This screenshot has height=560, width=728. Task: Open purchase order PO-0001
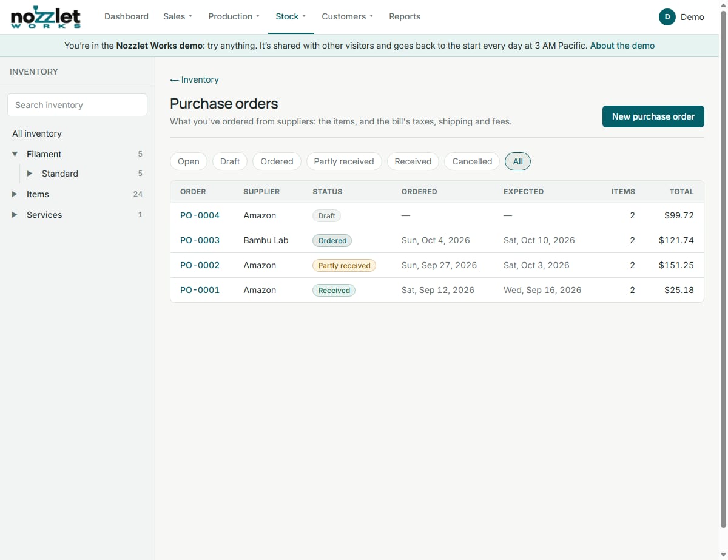[x=200, y=290]
